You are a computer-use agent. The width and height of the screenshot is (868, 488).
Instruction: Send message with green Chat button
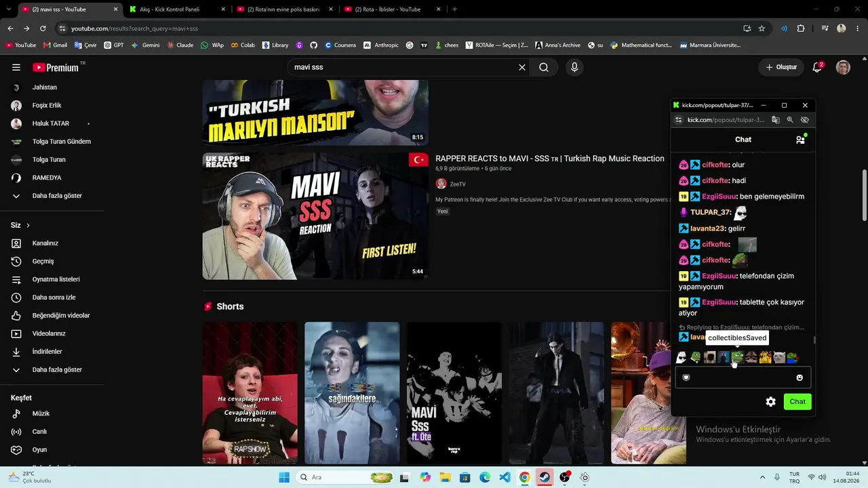797,402
